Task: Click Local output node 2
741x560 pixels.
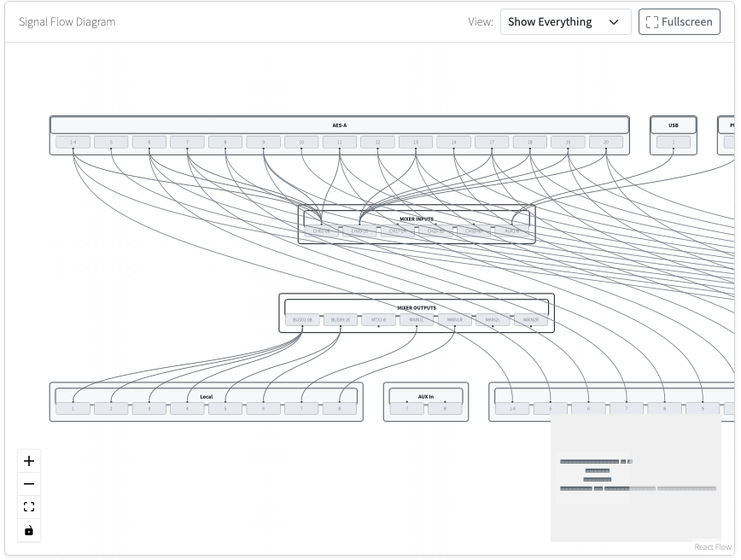Action: pos(111,409)
